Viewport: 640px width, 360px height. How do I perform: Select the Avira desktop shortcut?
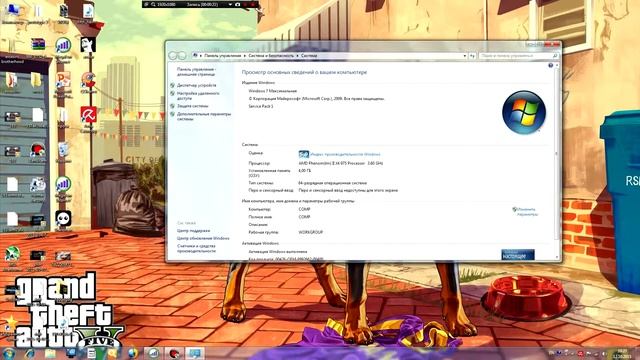click(x=88, y=119)
